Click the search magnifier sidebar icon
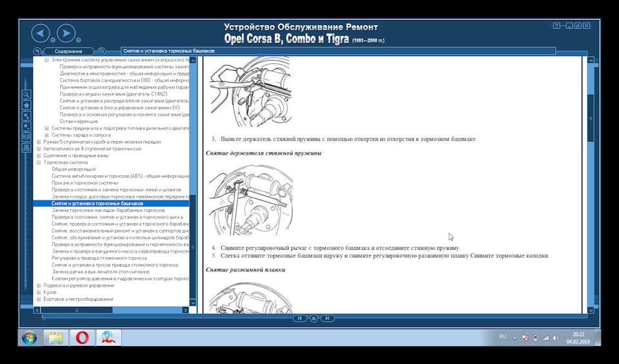Image resolution: width=619 pixels, height=364 pixels. click(x=26, y=95)
